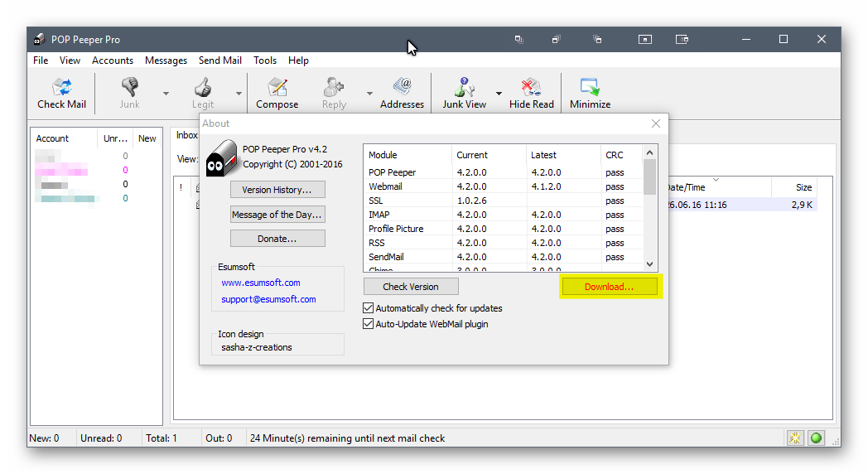Click the 2,9 K message size cell
Viewport: 868px width, 474px height.
[x=802, y=205]
